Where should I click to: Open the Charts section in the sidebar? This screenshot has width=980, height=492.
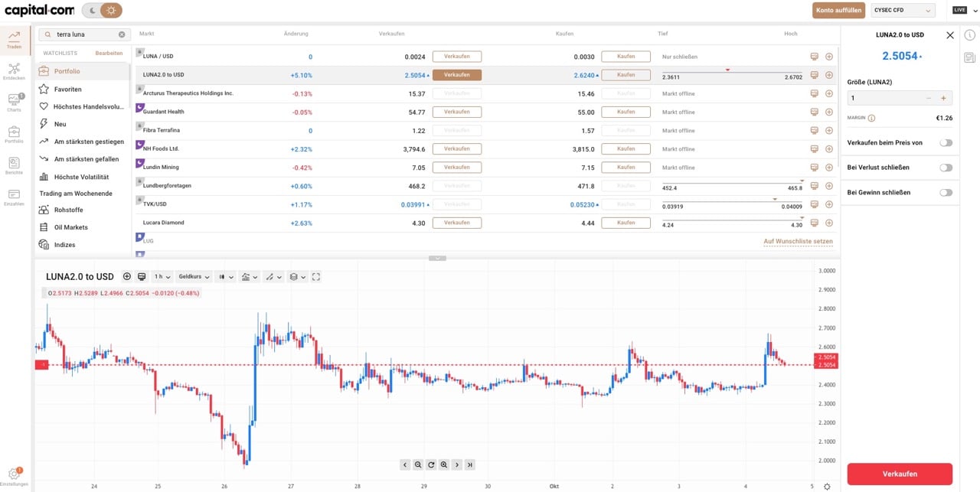[15, 103]
